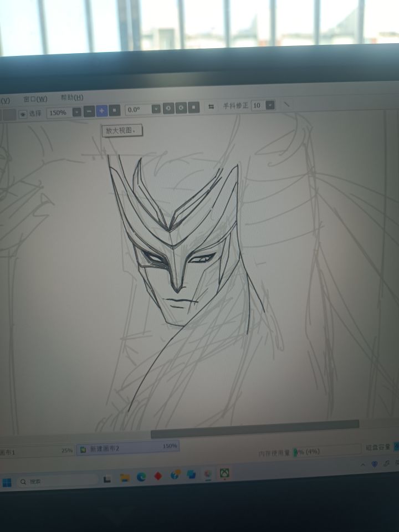Toggle the show selection (选择) checkbox
This screenshot has height=532, width=399.
pos(23,114)
